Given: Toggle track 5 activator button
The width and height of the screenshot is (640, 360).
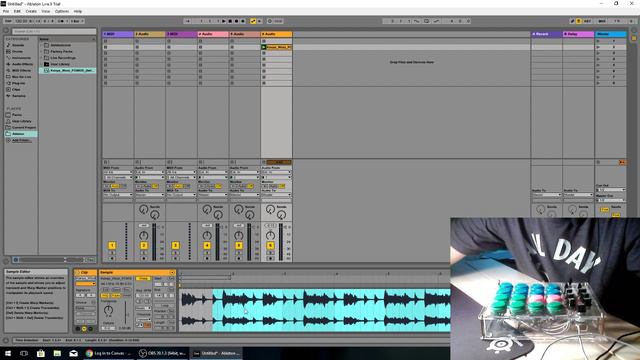Looking at the screenshot, I should (x=239, y=245).
